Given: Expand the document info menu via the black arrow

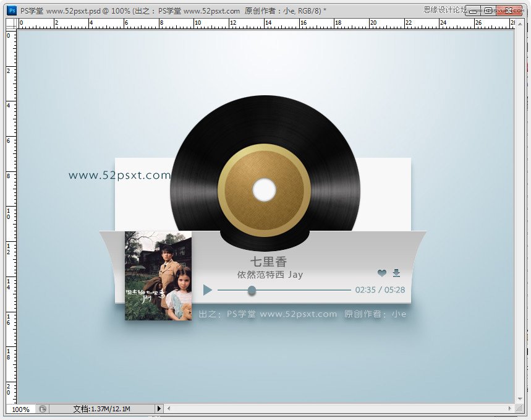Looking at the screenshot, I should (159, 409).
